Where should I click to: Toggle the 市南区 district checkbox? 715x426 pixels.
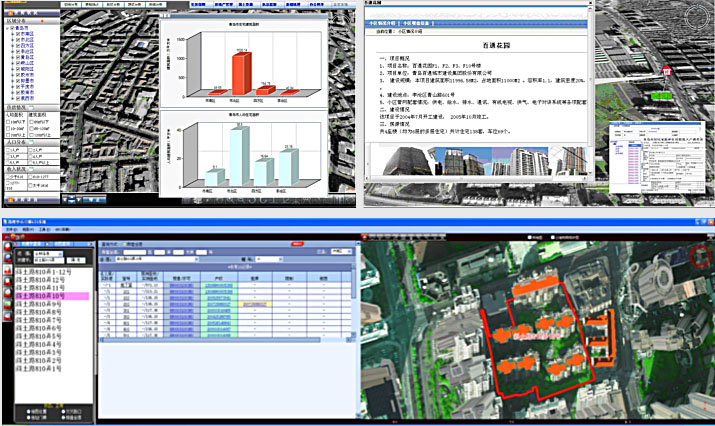click(x=18, y=34)
